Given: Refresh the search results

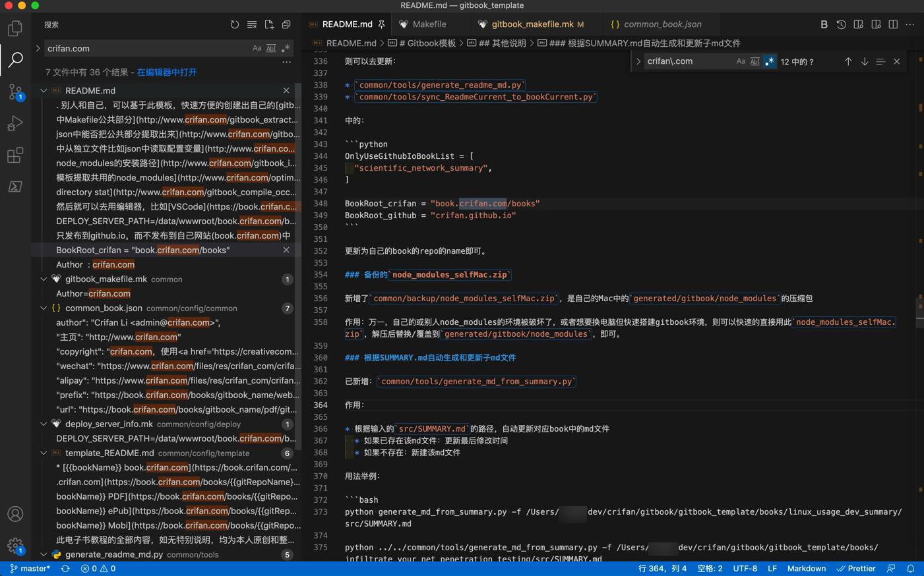Looking at the screenshot, I should (235, 25).
